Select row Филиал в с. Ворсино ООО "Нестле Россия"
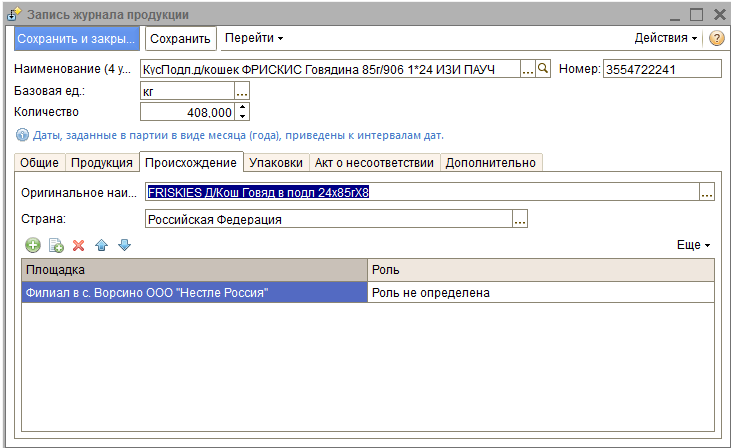This screenshot has width=731, height=448. 194,292
